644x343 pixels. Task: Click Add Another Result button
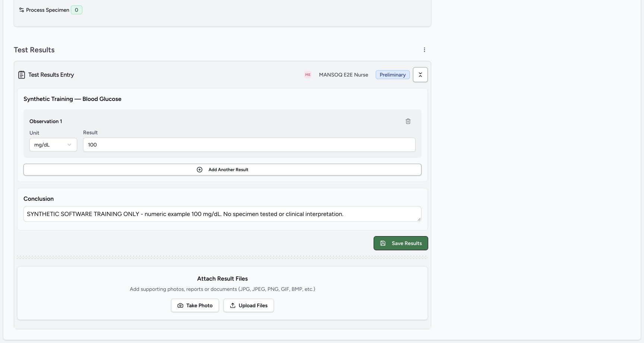(x=222, y=170)
